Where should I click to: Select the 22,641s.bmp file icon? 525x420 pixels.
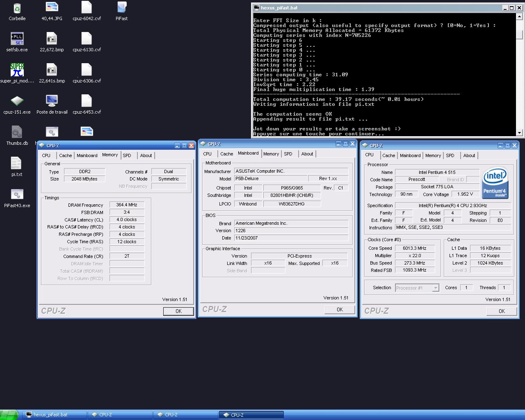click(52, 70)
